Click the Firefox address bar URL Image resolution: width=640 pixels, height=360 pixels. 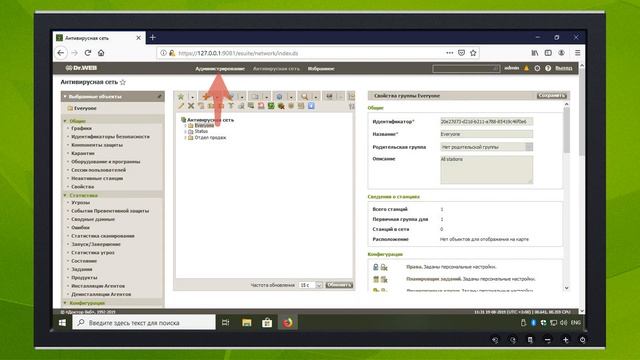point(238,53)
